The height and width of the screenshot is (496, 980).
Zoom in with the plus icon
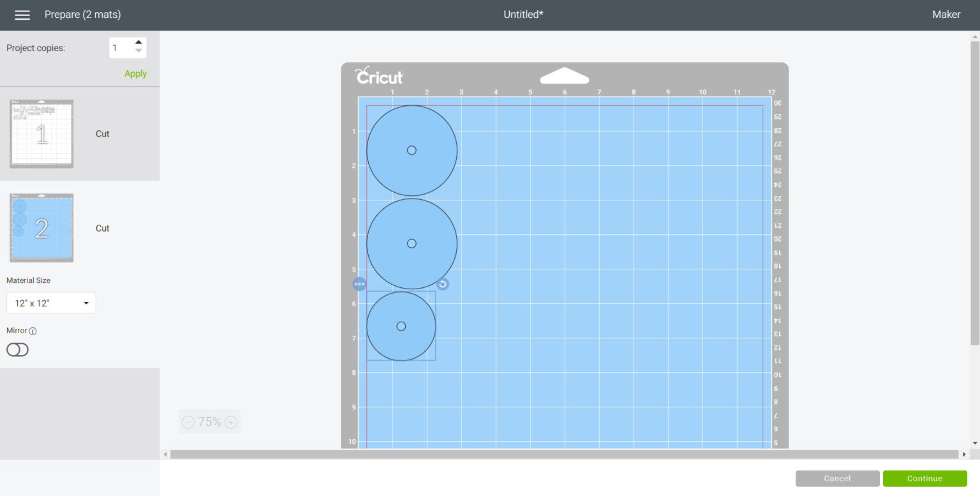[x=231, y=422]
